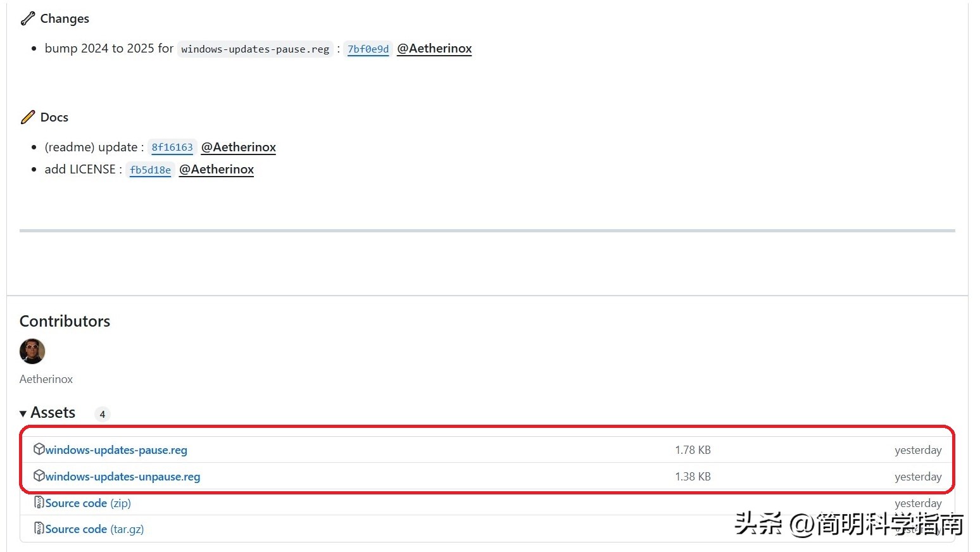The image size is (980, 552).
Task: Click the file icon before Source code (zip)
Action: pos(39,503)
